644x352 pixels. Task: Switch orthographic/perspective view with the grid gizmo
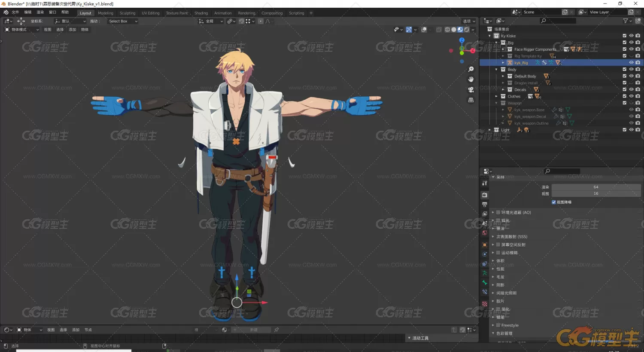[471, 100]
